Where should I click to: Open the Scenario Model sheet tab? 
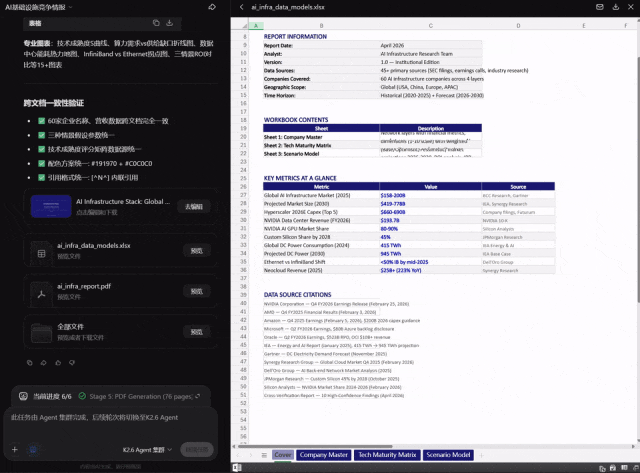coord(448,455)
